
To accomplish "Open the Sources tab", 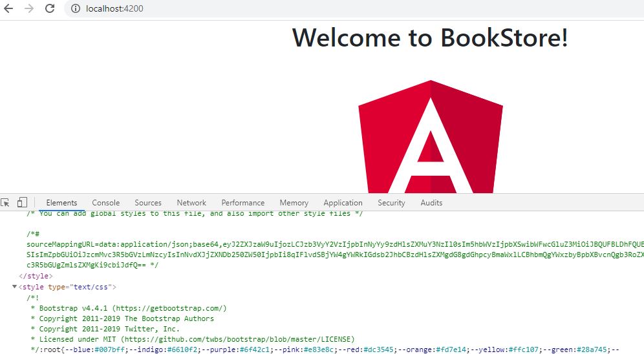I will (148, 203).
